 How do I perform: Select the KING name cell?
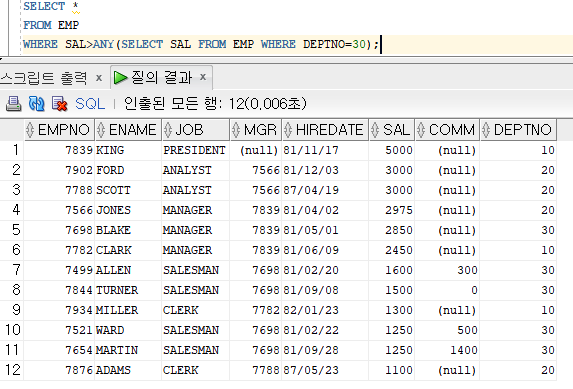(128, 150)
